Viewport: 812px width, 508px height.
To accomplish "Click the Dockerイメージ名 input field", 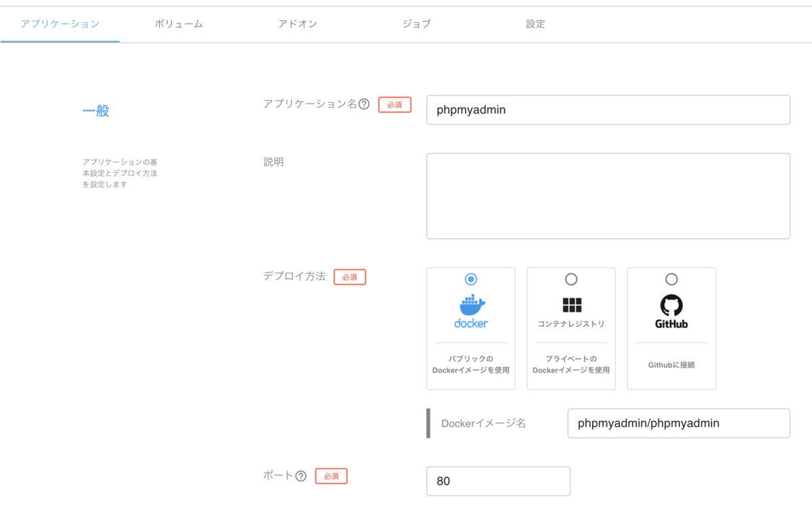I will tap(679, 423).
